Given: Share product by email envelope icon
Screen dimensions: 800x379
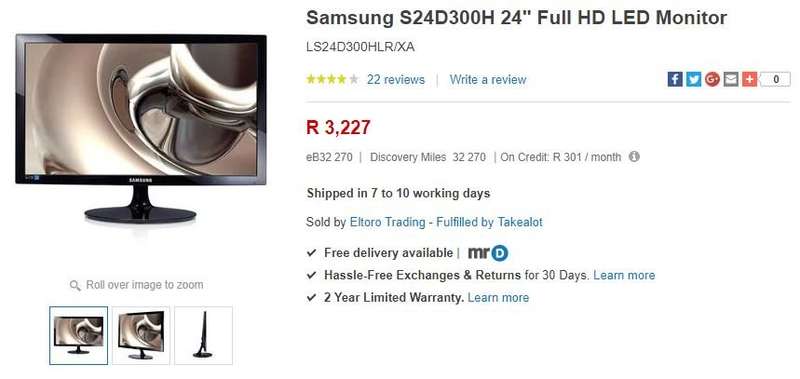Looking at the screenshot, I should pos(731,80).
